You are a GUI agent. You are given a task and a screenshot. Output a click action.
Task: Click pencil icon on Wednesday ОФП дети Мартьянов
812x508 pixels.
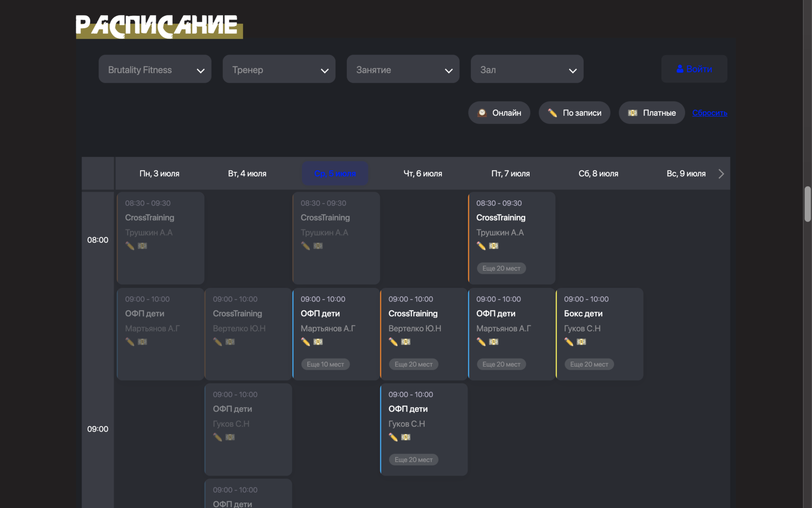tap(305, 342)
